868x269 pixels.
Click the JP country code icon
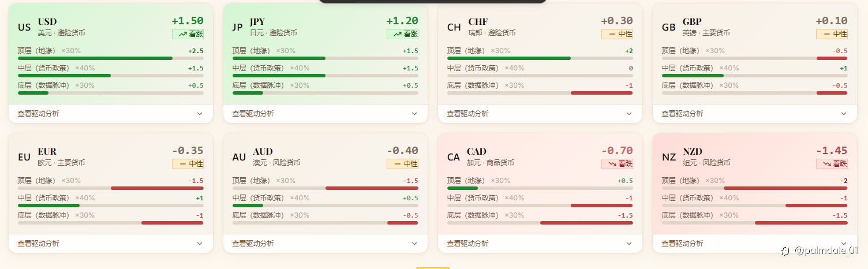click(x=238, y=27)
